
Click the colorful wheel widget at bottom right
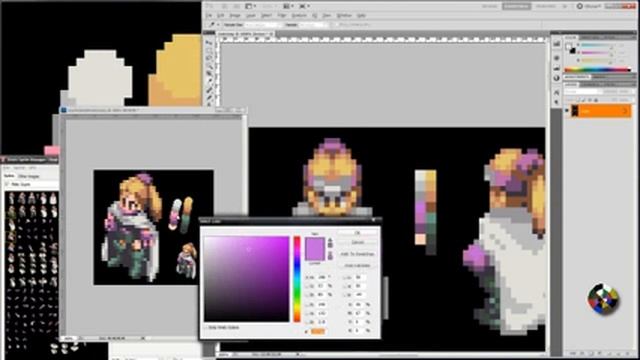[603, 299]
